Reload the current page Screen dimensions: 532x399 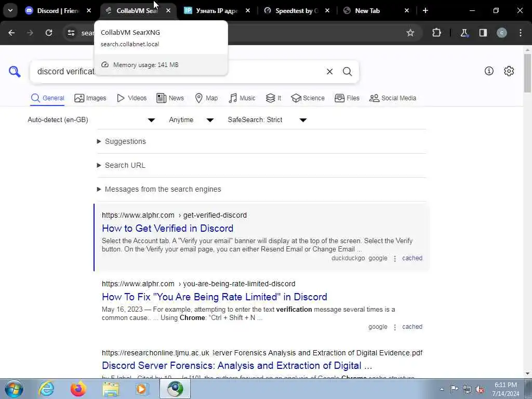(49, 33)
